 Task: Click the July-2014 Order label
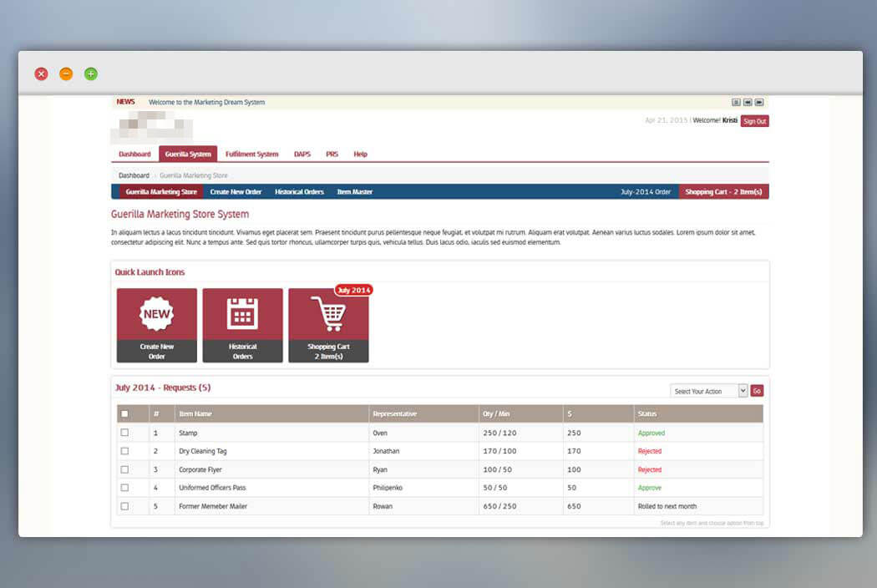tap(646, 192)
